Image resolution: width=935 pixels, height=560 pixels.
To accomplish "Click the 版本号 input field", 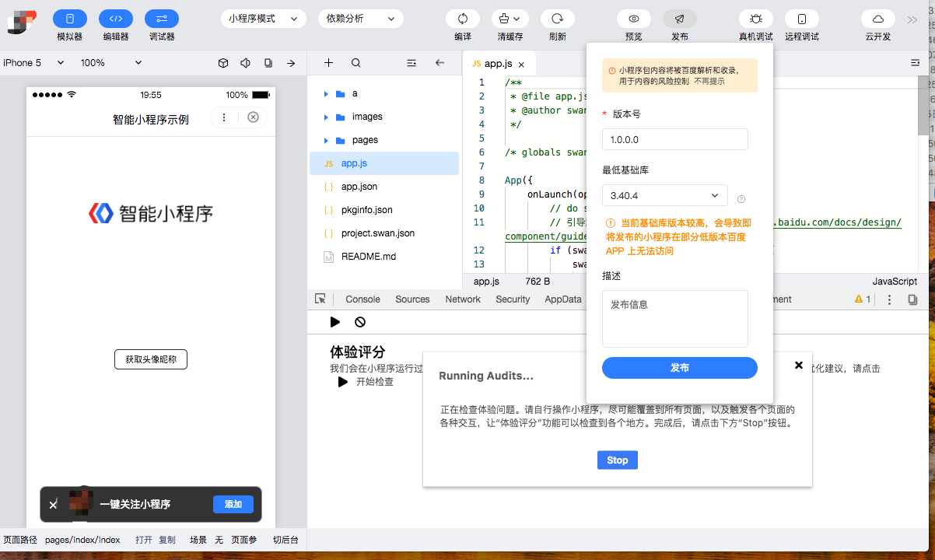I will pyautogui.click(x=675, y=139).
